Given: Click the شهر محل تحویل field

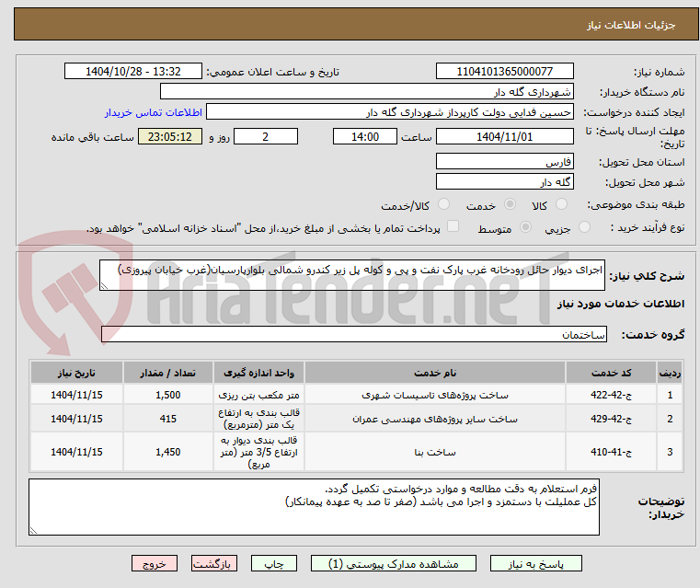Looking at the screenshot, I should (504, 181).
